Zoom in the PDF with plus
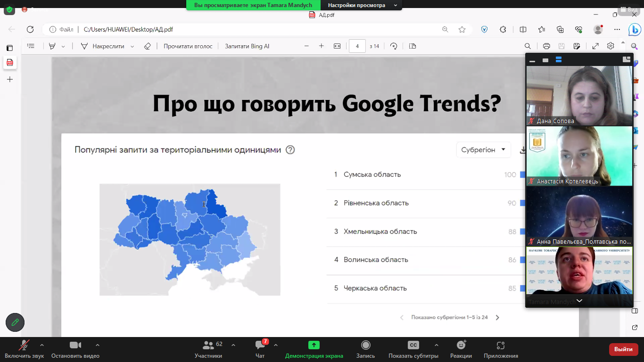This screenshot has height=362, width=644. coord(322,46)
